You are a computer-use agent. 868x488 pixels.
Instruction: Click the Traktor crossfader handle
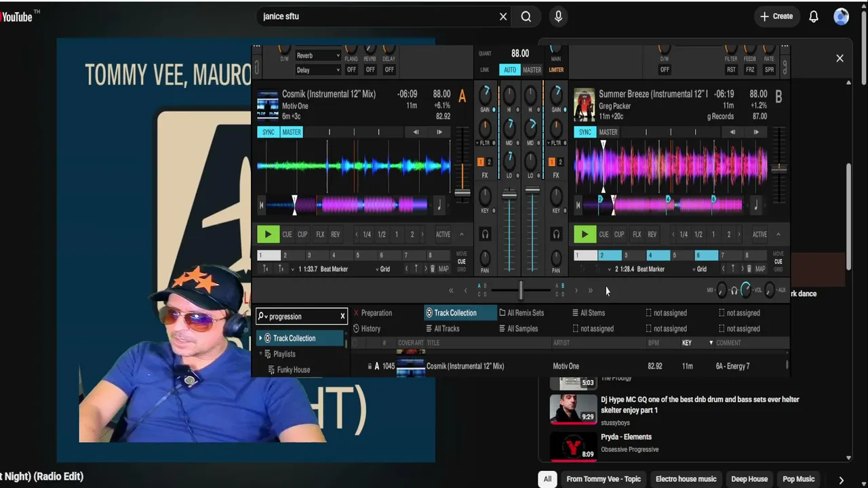521,290
